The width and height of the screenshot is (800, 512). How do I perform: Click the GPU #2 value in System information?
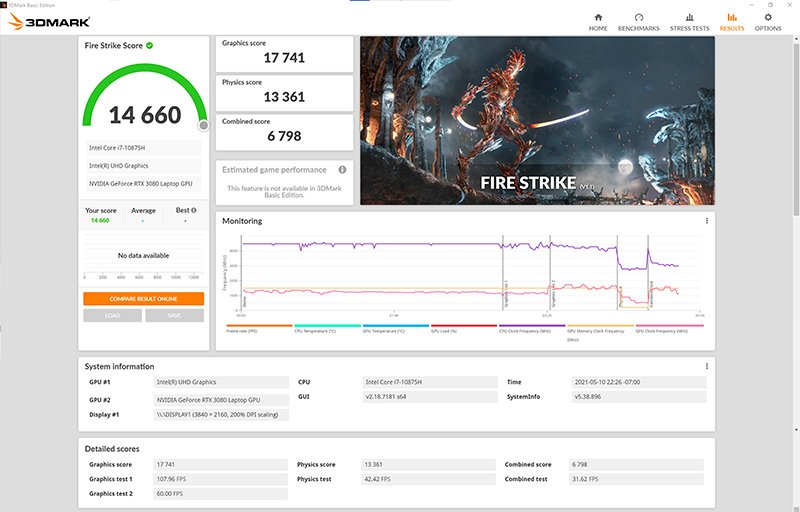coord(221,400)
